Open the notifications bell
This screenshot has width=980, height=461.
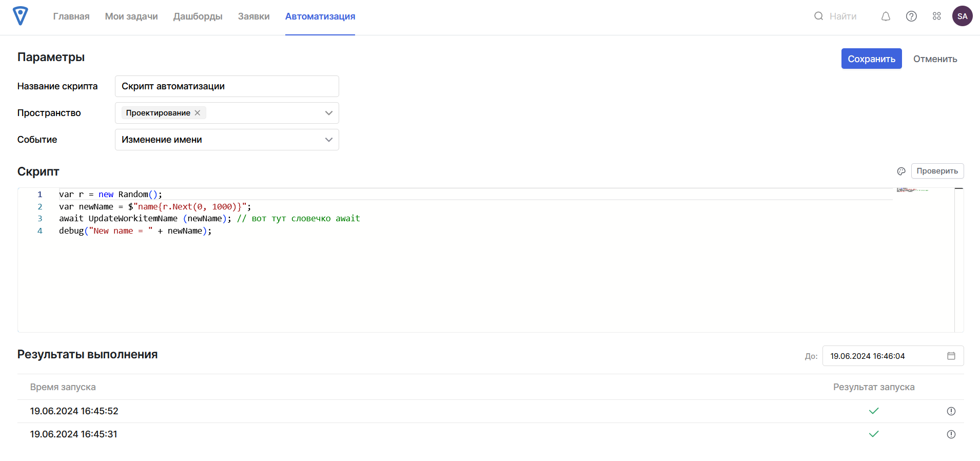pyautogui.click(x=886, y=16)
